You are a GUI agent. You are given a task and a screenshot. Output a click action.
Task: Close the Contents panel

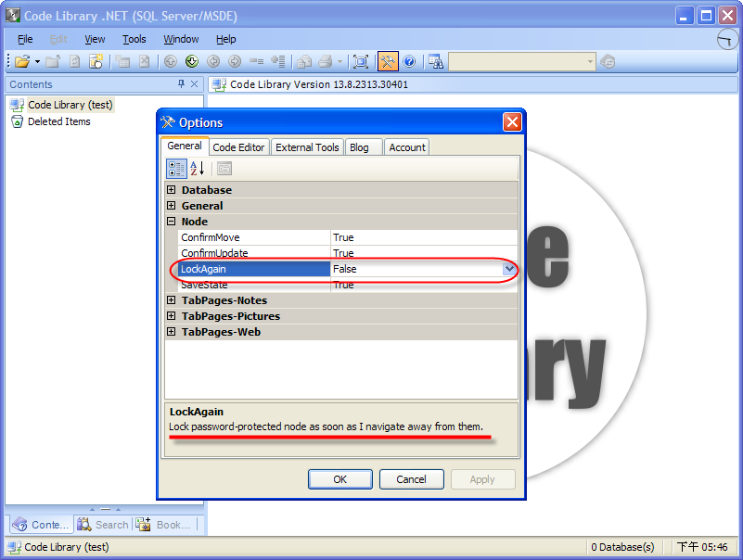point(194,84)
